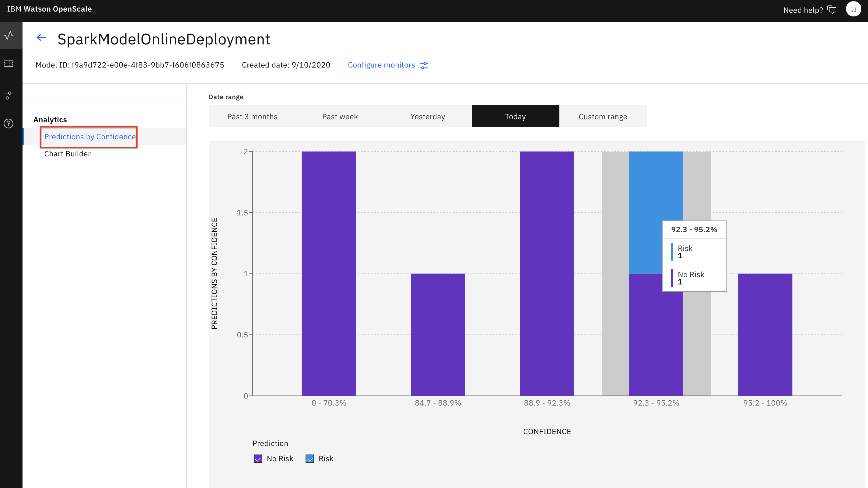Viewport: 868px width, 488px height.
Task: Click the back arrow beside deployment title
Action: (41, 38)
